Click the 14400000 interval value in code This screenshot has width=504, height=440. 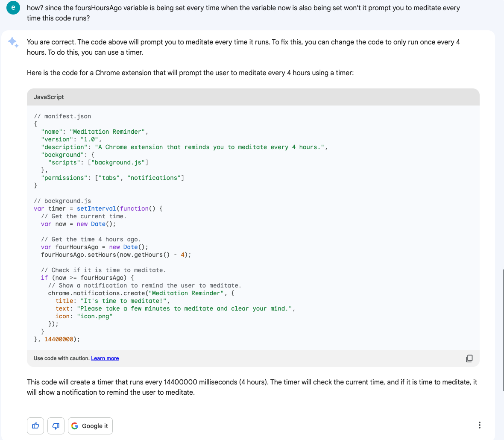coord(59,340)
